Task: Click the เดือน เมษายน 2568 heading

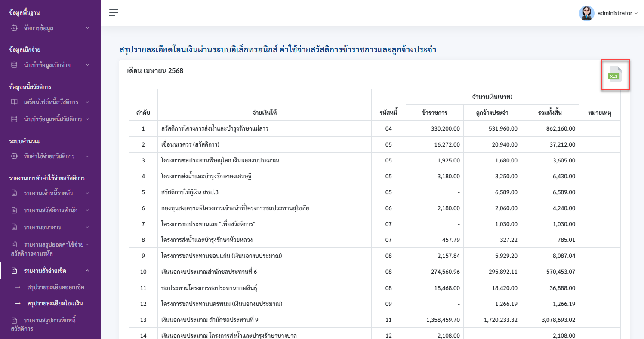Action: coord(155,71)
